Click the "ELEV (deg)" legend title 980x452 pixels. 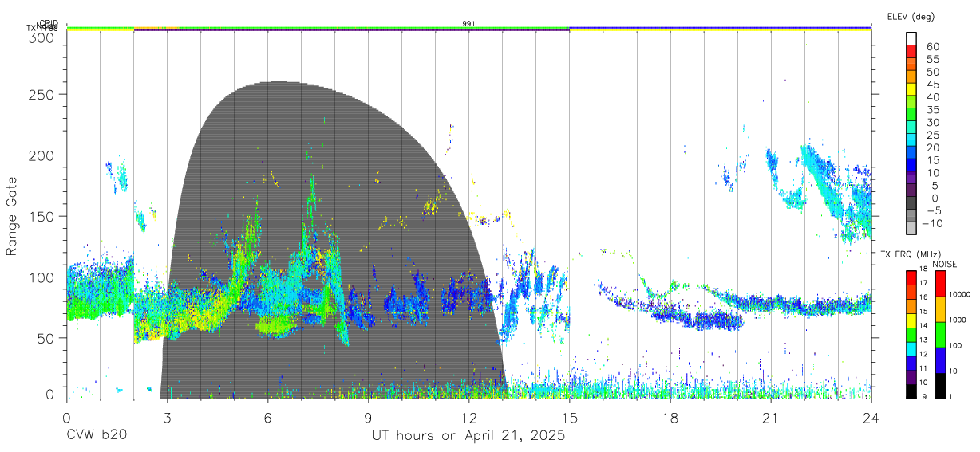point(911,16)
